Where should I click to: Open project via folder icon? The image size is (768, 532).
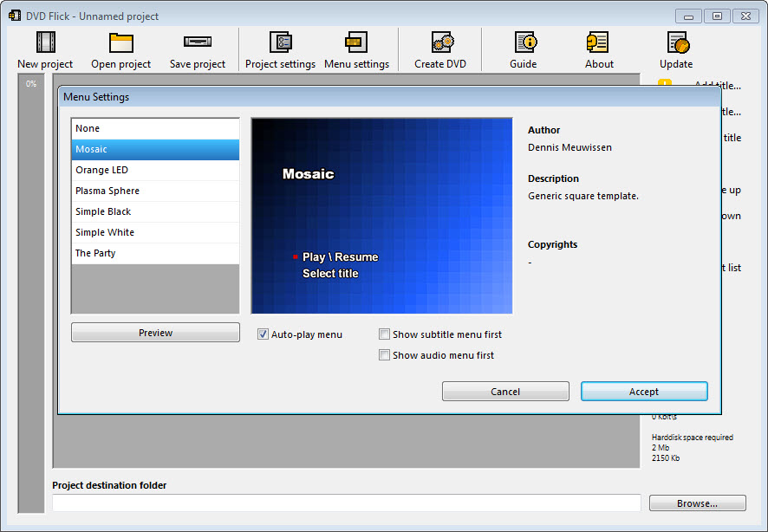coord(121,42)
